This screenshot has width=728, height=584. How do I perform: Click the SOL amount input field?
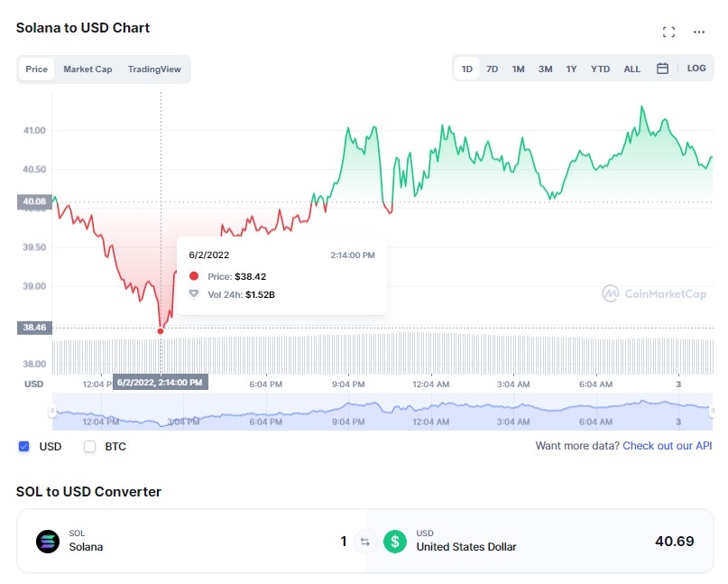pyautogui.click(x=271, y=542)
